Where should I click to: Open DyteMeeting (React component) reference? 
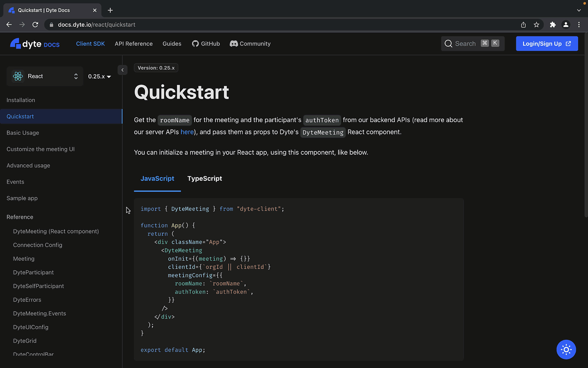(56, 231)
